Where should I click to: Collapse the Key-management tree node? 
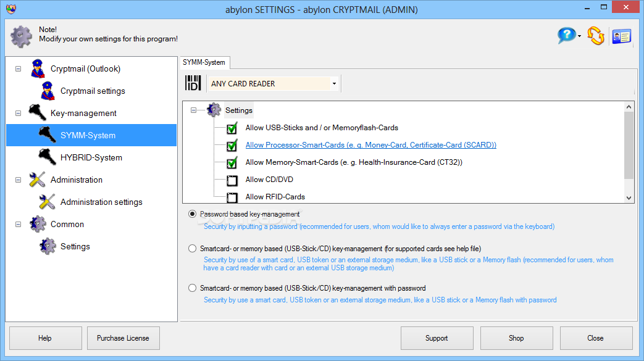[18, 113]
